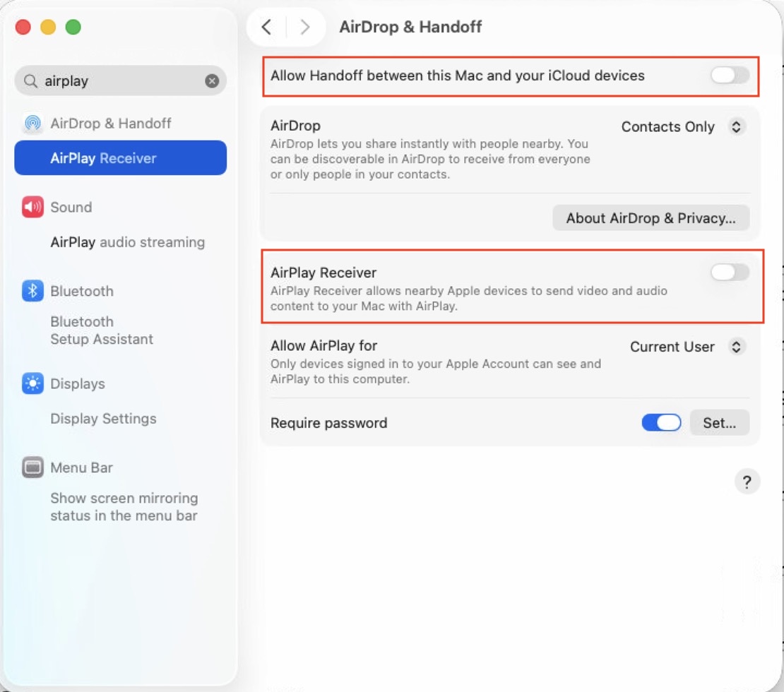Click the AirDrop & Handoff sidebar icon
Image resolution: width=784 pixels, height=692 pixels.
coord(32,124)
